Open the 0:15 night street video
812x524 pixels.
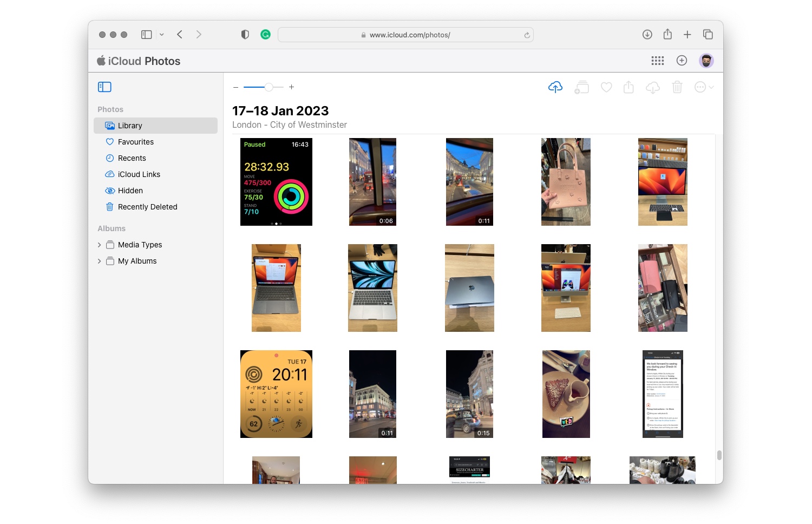tap(469, 394)
